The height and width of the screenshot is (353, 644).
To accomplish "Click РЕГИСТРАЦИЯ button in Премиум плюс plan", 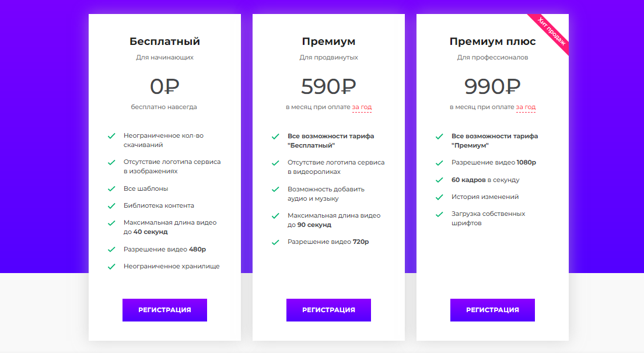I will click(x=492, y=310).
